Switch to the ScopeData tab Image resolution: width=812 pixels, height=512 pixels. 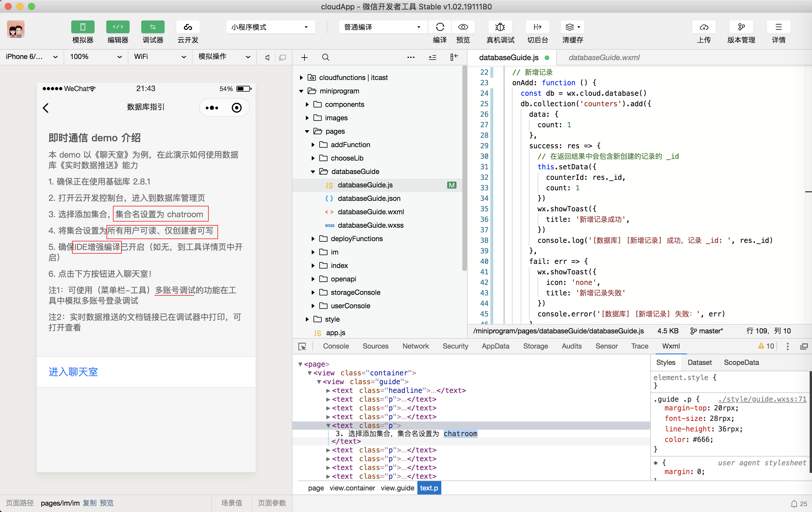(x=741, y=362)
